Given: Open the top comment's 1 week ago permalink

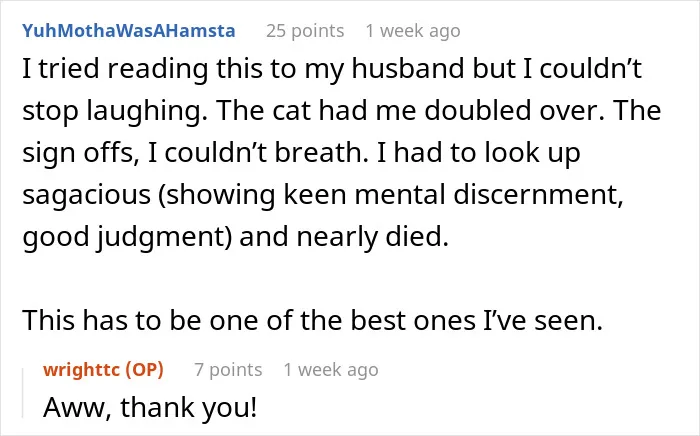Looking at the screenshot, I should [x=413, y=31].
